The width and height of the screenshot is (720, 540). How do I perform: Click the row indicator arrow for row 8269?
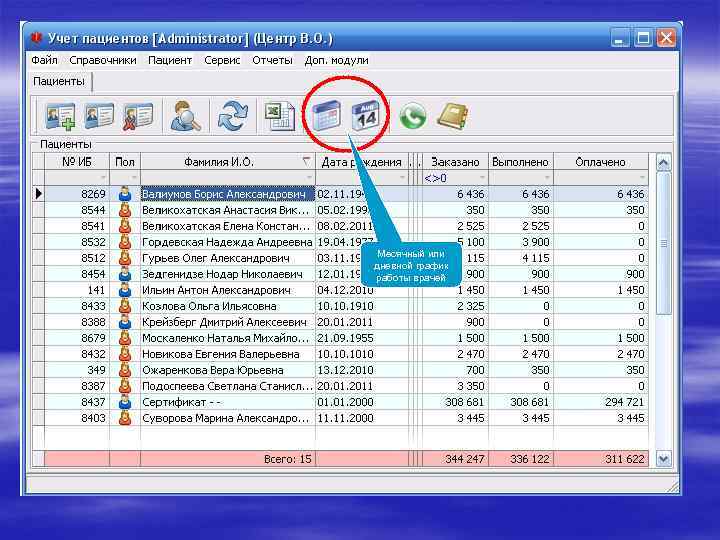[x=38, y=194]
